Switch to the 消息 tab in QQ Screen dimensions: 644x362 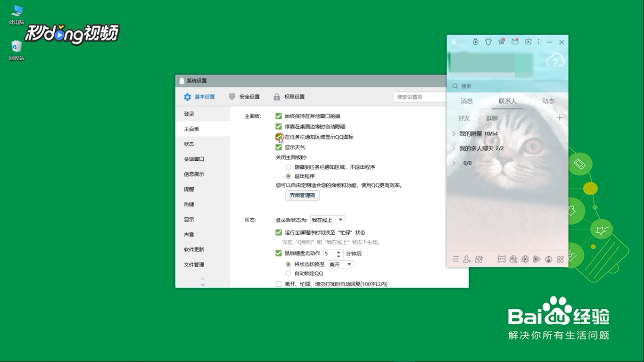(466, 101)
